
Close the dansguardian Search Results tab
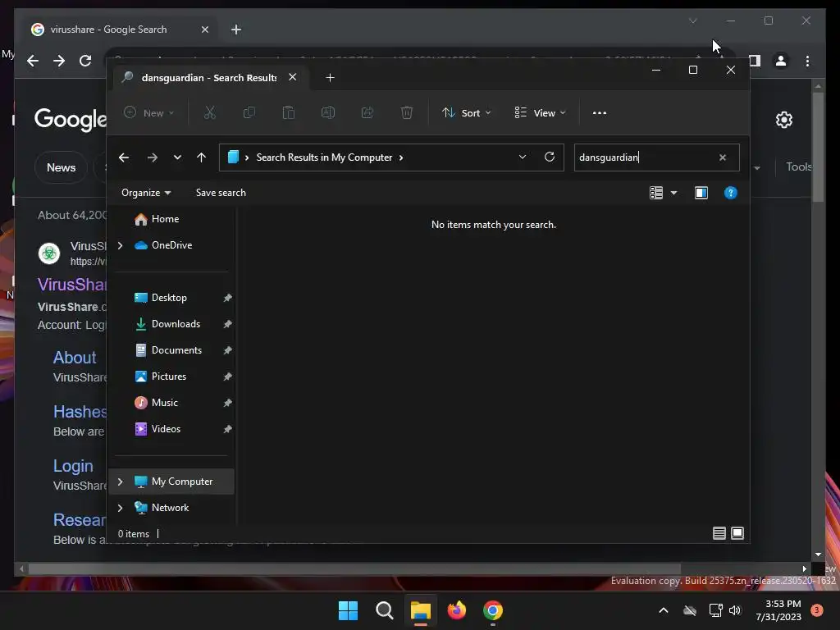pyautogui.click(x=293, y=77)
